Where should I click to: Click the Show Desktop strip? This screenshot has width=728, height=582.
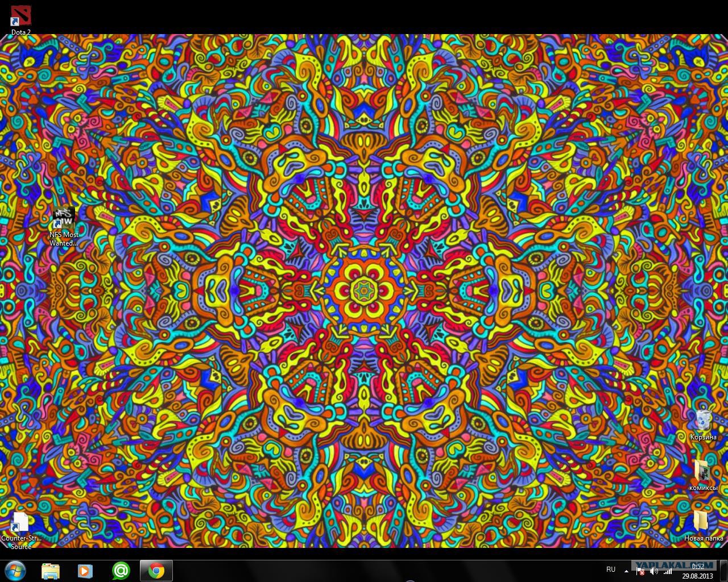click(724, 571)
